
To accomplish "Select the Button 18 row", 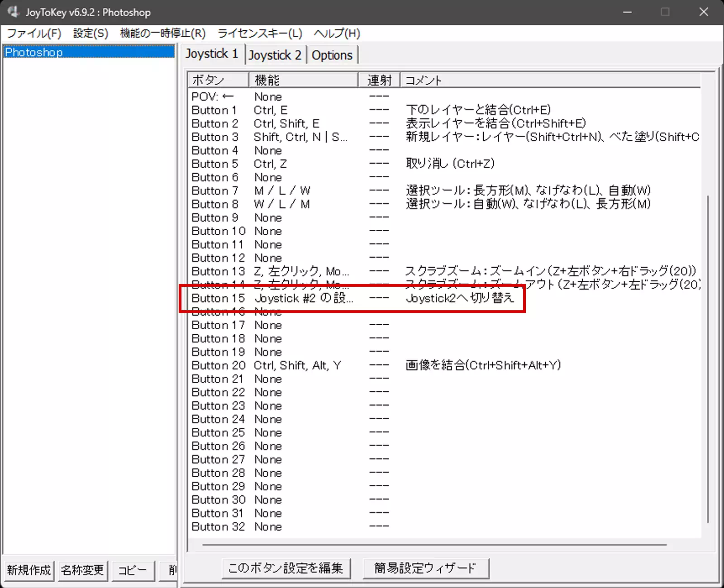I will pos(445,339).
